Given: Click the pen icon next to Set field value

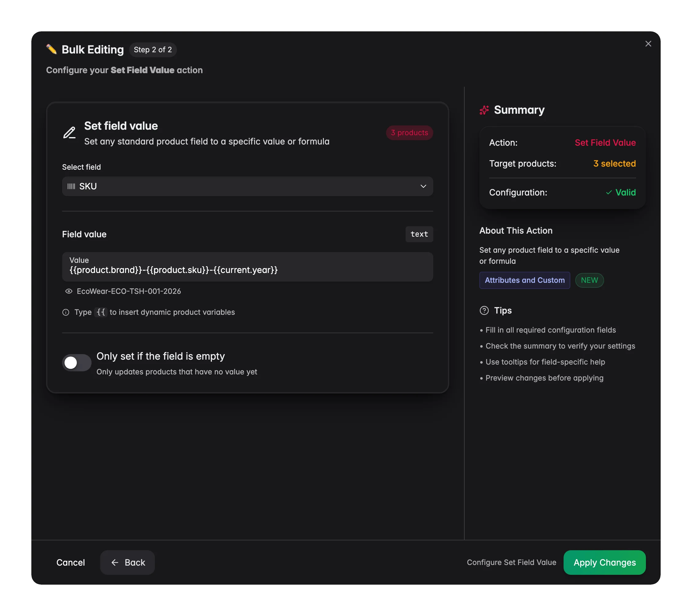Looking at the screenshot, I should (69, 133).
